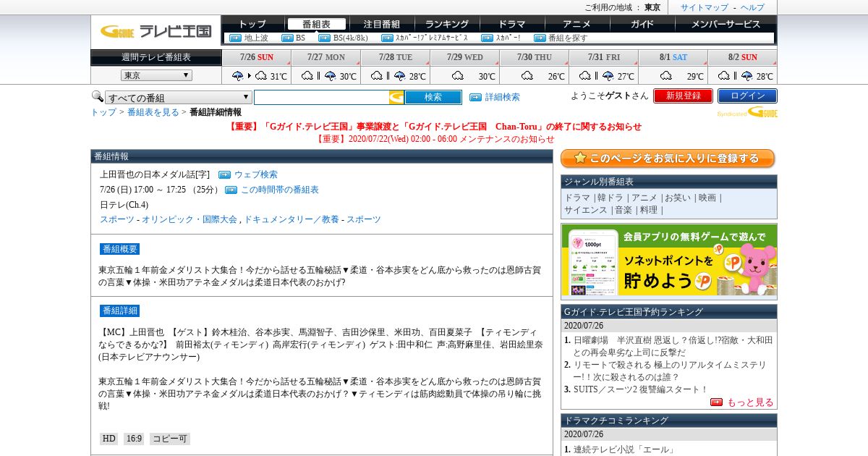Open the ソネットポイント banner ad
This screenshot has height=456, width=868.
(x=669, y=260)
